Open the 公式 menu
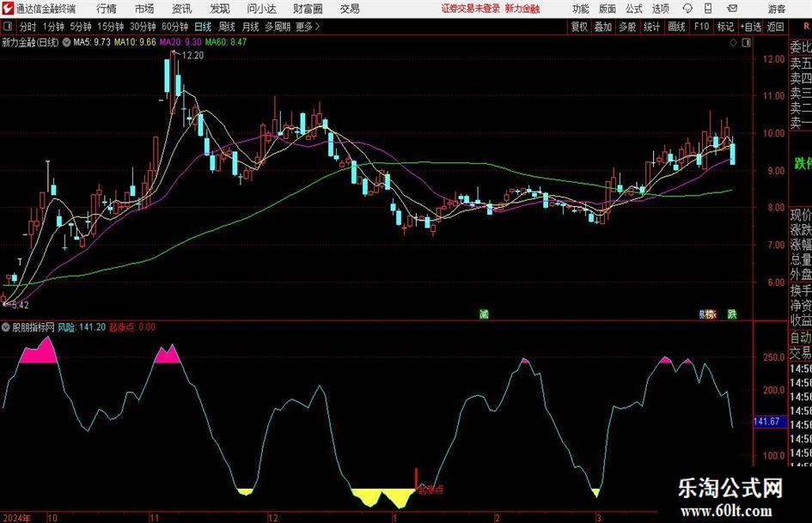Screen dimensions: 812x523 (x=634, y=9)
